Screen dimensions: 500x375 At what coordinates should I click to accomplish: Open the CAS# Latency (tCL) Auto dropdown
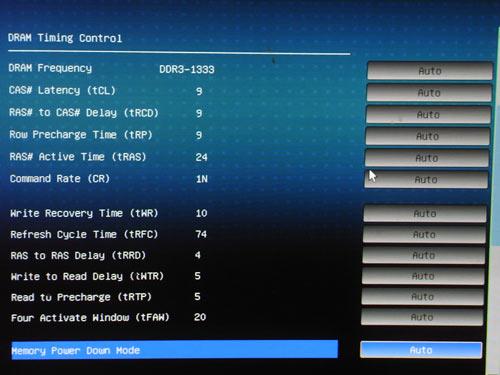click(x=429, y=93)
